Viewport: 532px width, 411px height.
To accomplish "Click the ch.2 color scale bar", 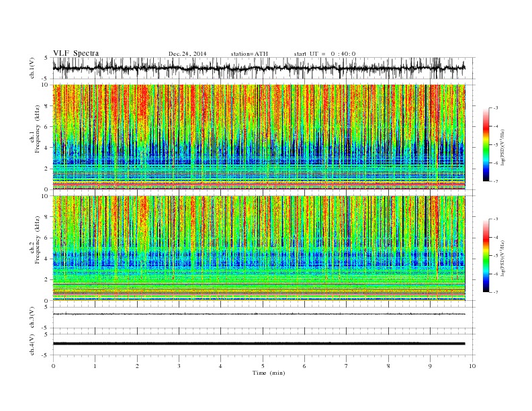I will click(x=486, y=255).
